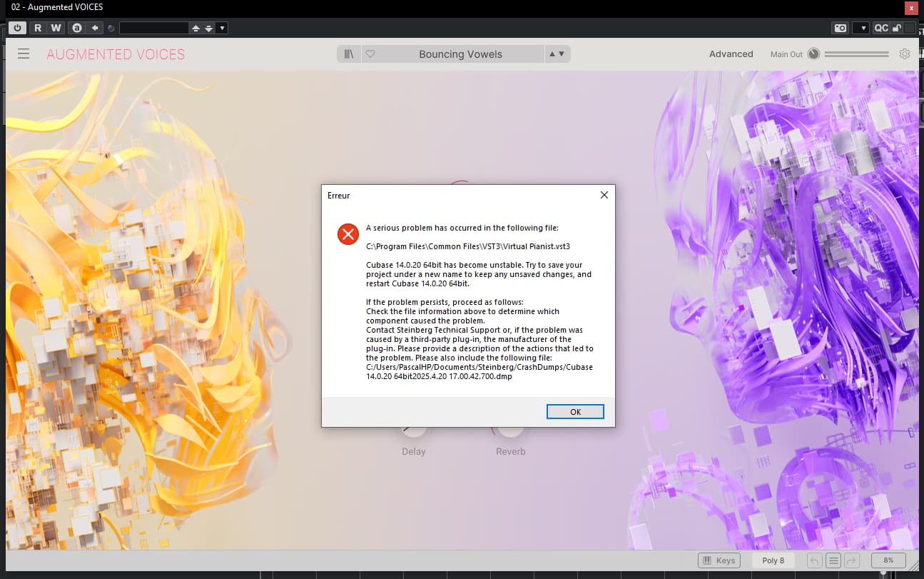Viewport: 924px width, 579px height.
Task: Open the preset library browser icon
Action: (349, 54)
